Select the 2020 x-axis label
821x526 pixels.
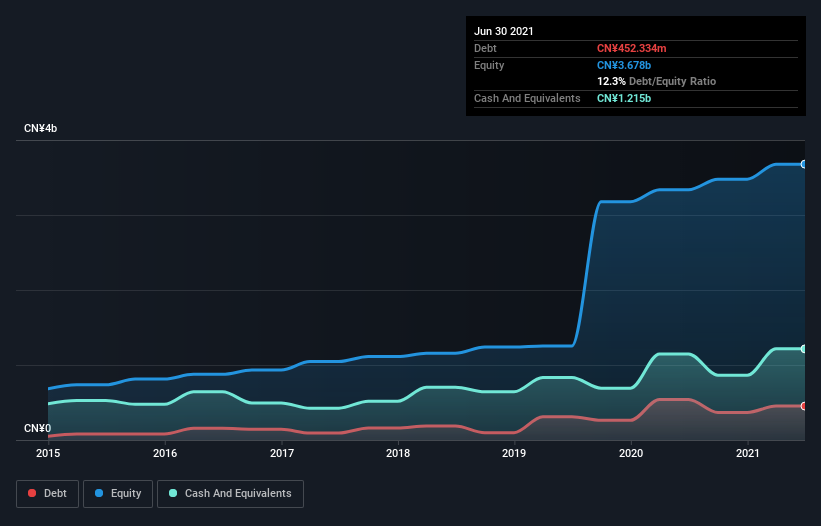631,453
